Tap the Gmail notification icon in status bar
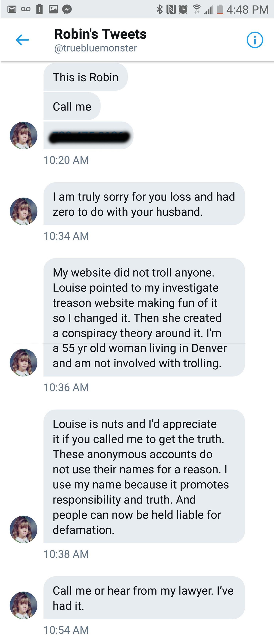Viewport: 274px width, 644px height. point(12,10)
